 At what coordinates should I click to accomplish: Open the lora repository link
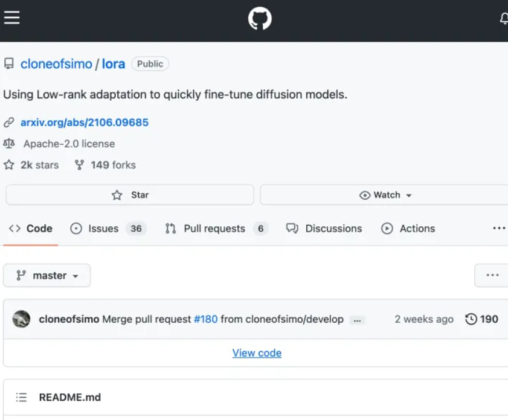click(114, 64)
